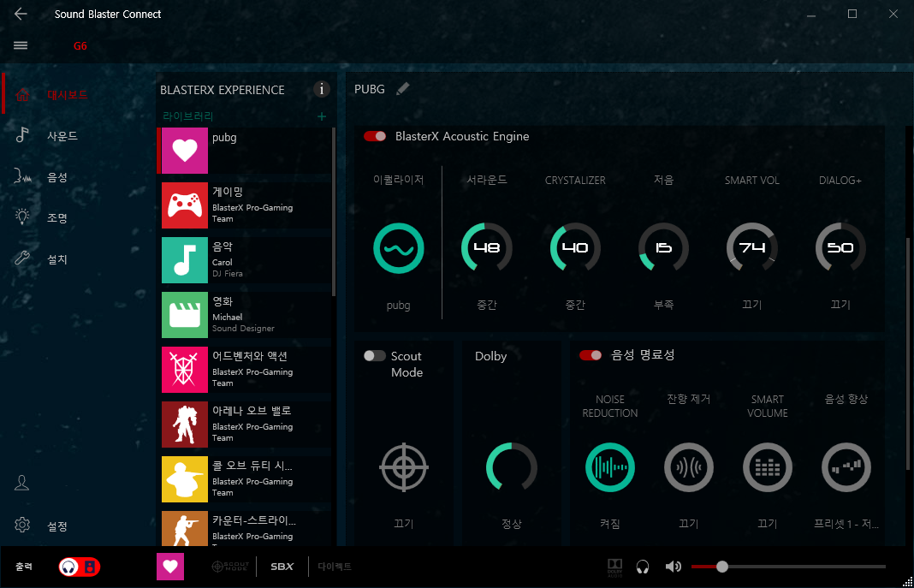Image resolution: width=914 pixels, height=588 pixels.
Task: Select the 카운터-스트라이크 profile
Action: (x=246, y=529)
